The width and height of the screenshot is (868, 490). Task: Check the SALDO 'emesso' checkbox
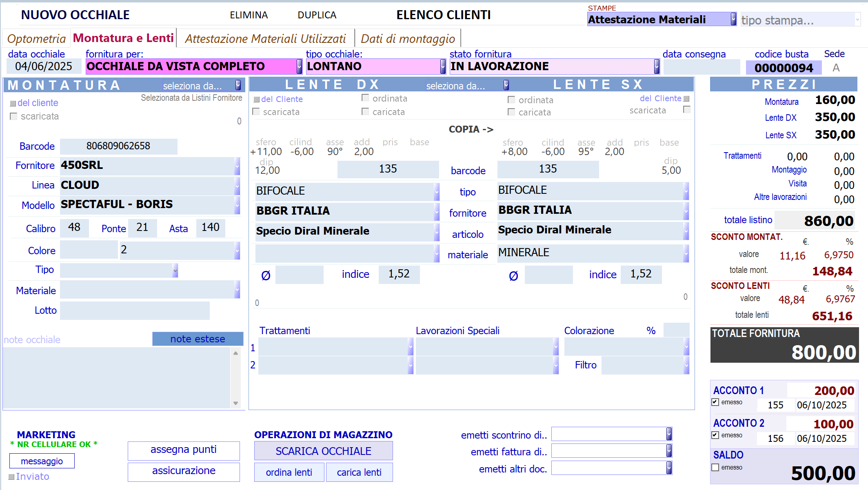point(715,468)
